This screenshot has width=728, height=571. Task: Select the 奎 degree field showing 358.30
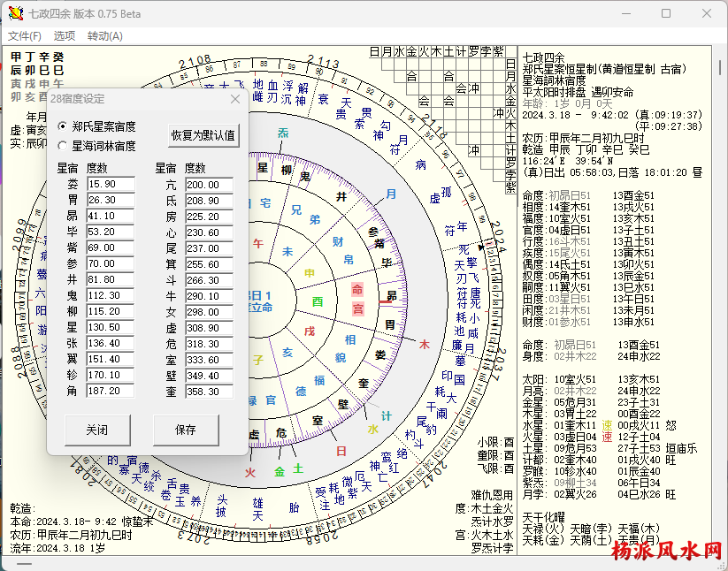209,392
